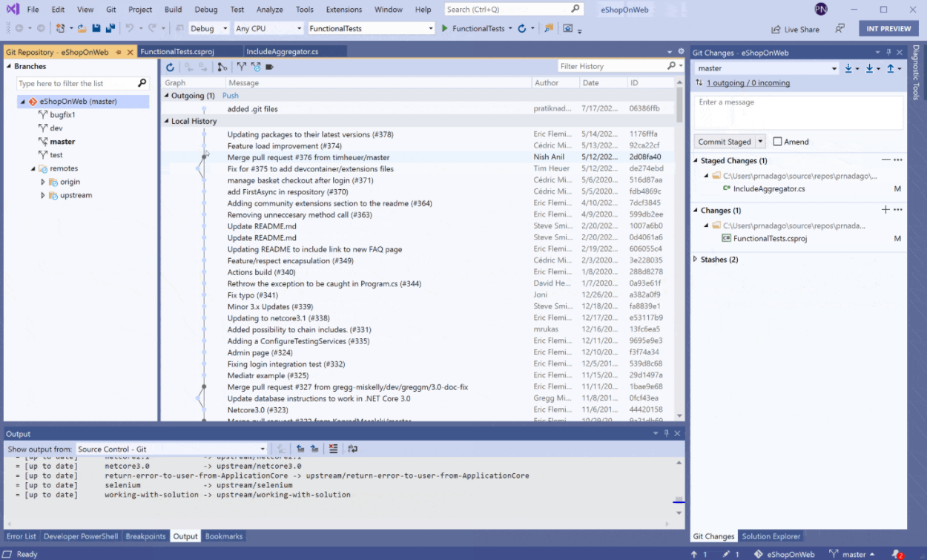This screenshot has width=927, height=560.
Task: Click the 1 outgoing / 0 incoming link
Action: 748,83
